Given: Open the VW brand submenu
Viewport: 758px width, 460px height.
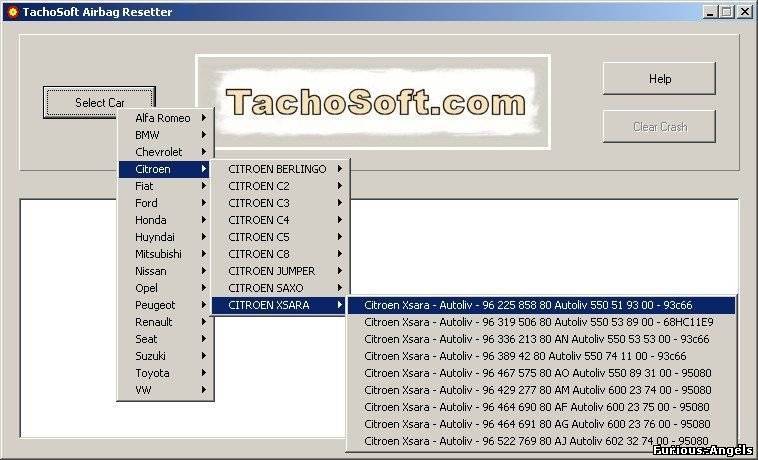Looking at the screenshot, I should [x=164, y=390].
